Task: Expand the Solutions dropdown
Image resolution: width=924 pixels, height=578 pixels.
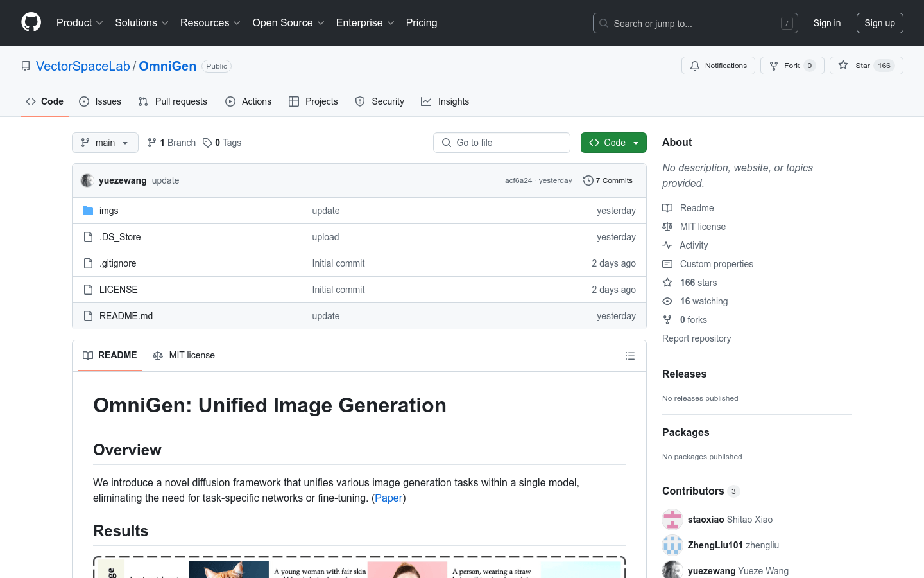Action: 142,22
